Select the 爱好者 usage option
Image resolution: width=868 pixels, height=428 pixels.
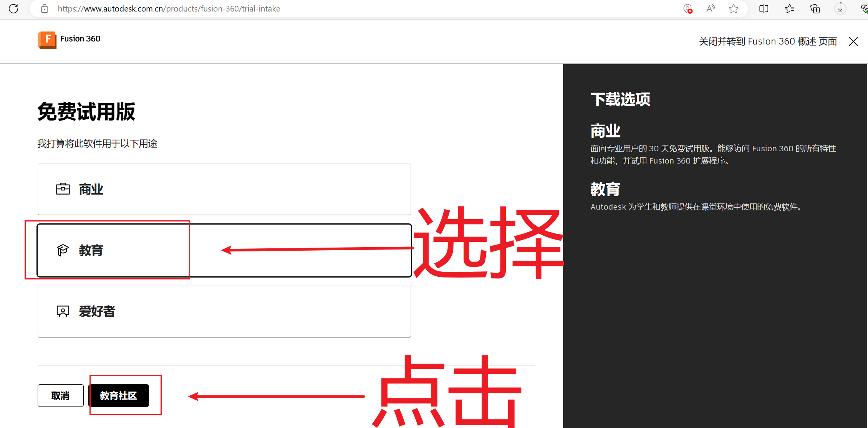pyautogui.click(x=224, y=311)
